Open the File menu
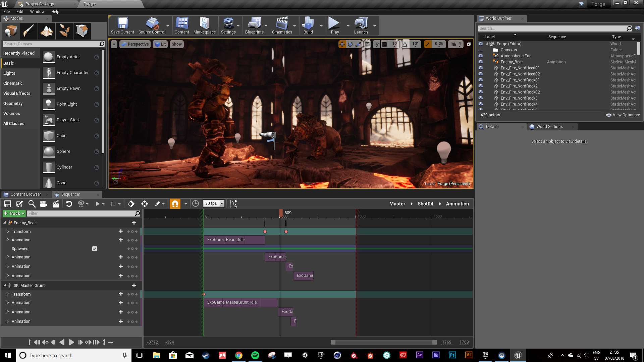The width and height of the screenshot is (644, 362). point(7,11)
